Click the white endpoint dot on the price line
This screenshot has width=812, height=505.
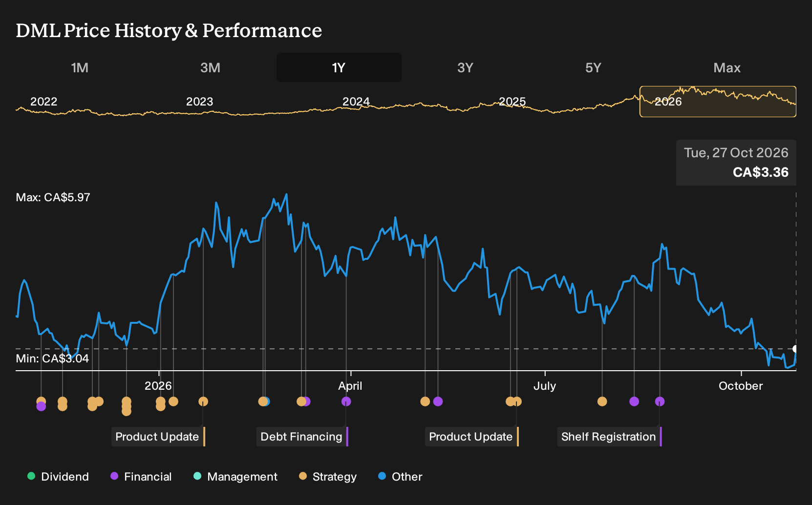(795, 349)
